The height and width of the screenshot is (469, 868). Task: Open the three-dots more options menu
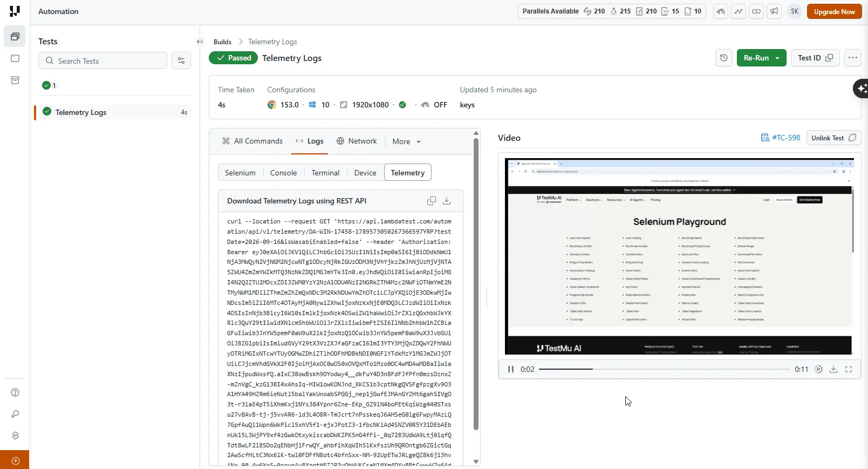[x=853, y=58]
